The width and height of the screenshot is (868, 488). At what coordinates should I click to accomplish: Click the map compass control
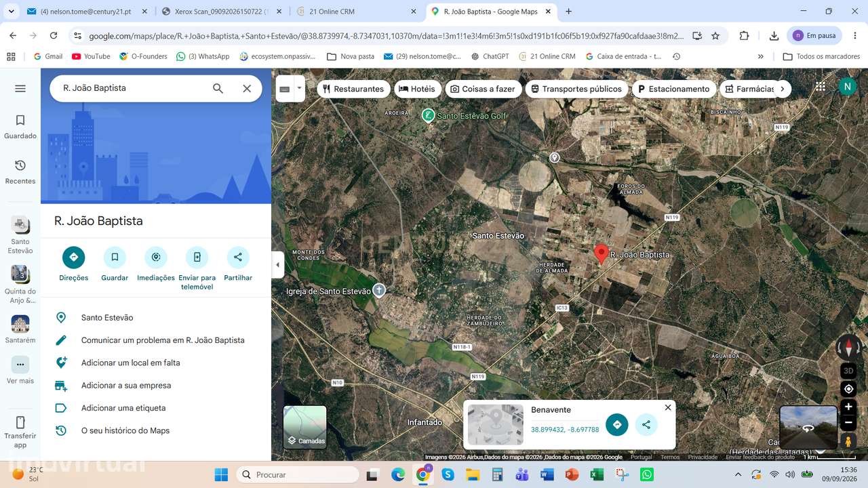pos(848,348)
